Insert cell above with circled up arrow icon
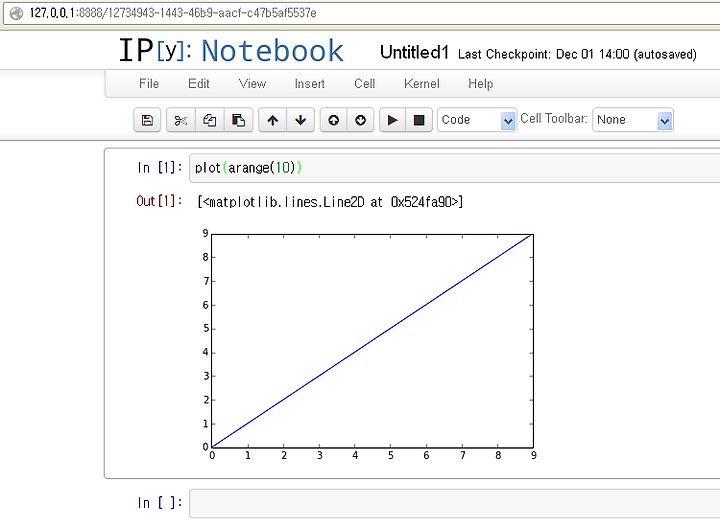This screenshot has width=720, height=528. (334, 120)
